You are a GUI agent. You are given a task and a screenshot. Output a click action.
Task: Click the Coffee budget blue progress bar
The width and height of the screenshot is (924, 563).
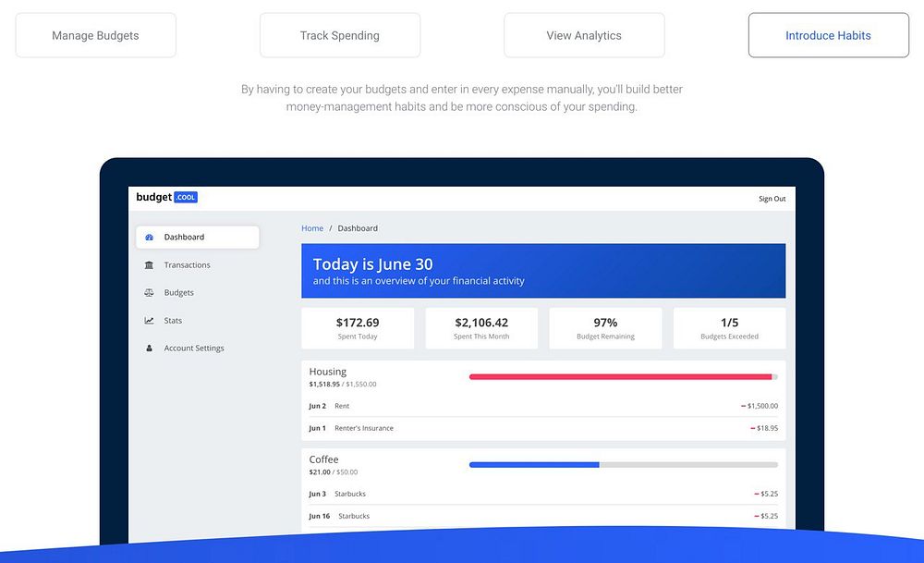coord(624,465)
